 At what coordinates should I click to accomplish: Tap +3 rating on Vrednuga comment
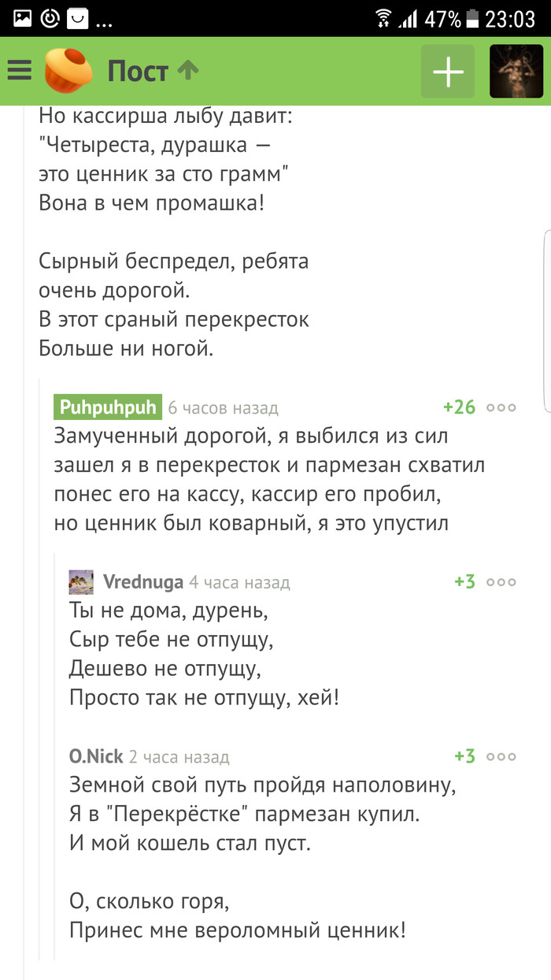coord(464,582)
